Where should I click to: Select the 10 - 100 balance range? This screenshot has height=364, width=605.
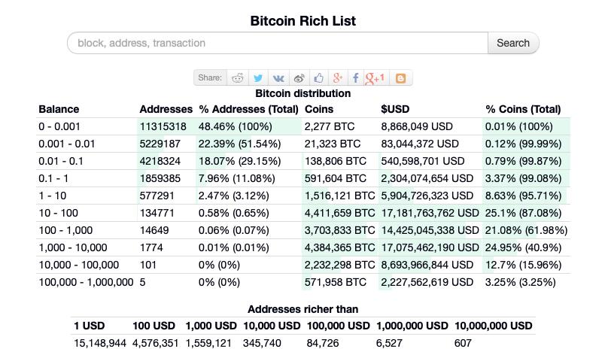coord(58,213)
